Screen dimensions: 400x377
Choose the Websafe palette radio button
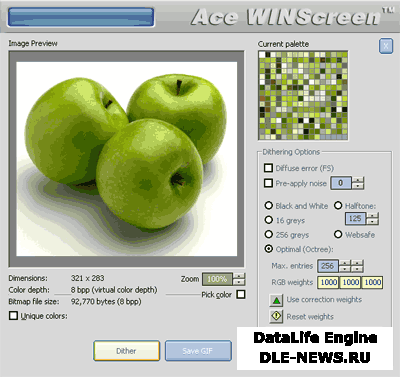click(x=338, y=234)
